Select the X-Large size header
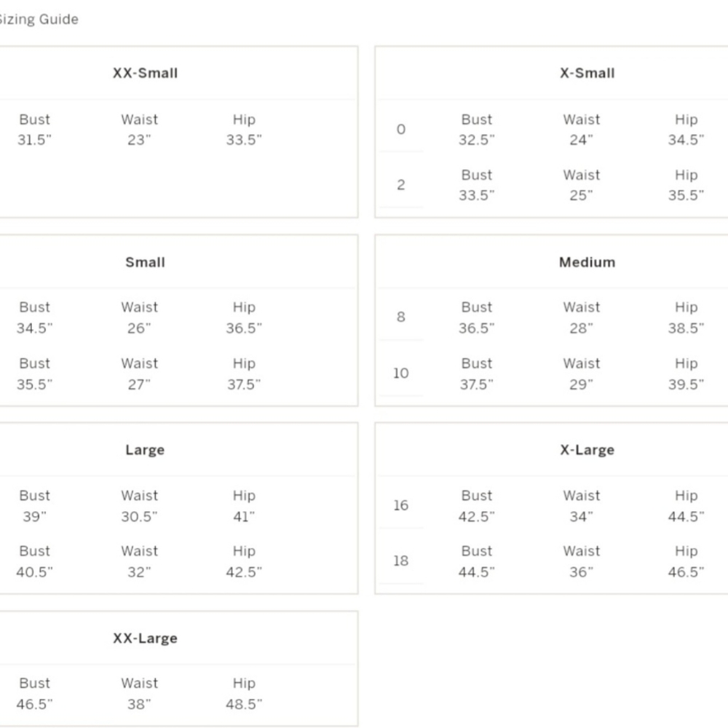Screen dimensions: 728x728 pyautogui.click(x=587, y=450)
